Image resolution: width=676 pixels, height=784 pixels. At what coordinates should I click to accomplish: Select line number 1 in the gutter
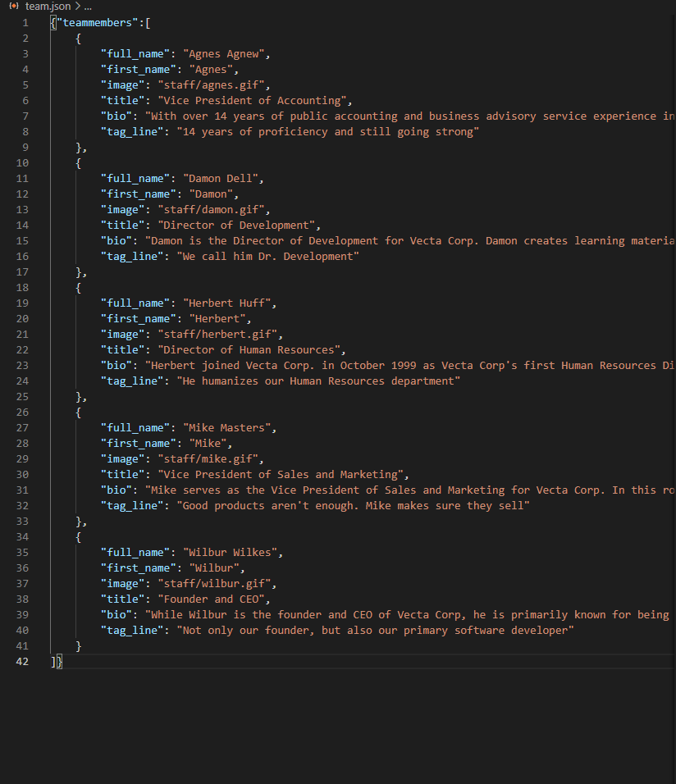25,22
